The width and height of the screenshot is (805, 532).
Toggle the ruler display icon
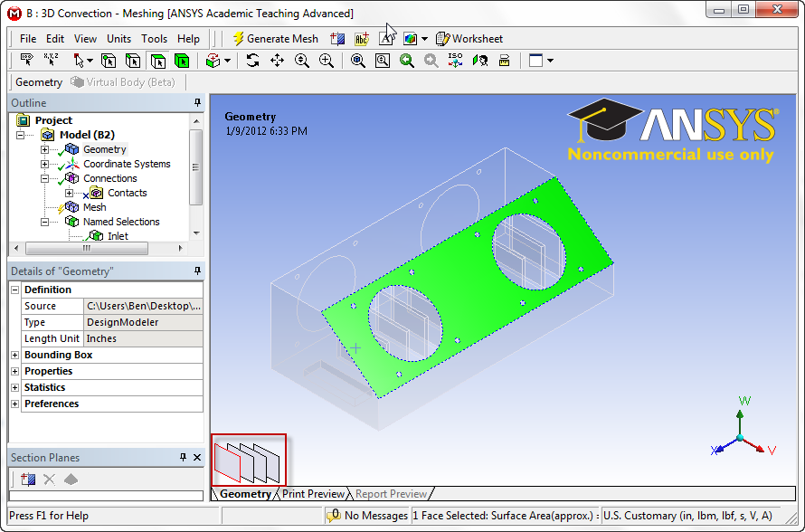(x=504, y=60)
